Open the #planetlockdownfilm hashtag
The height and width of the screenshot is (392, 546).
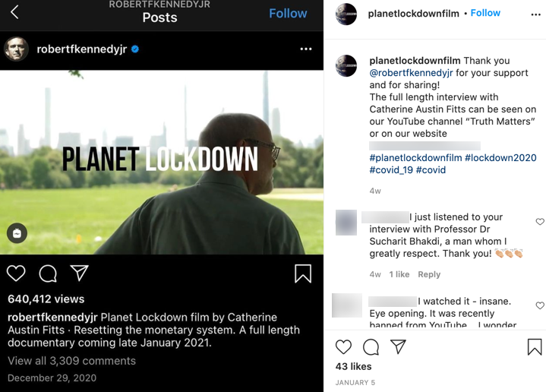tap(415, 158)
